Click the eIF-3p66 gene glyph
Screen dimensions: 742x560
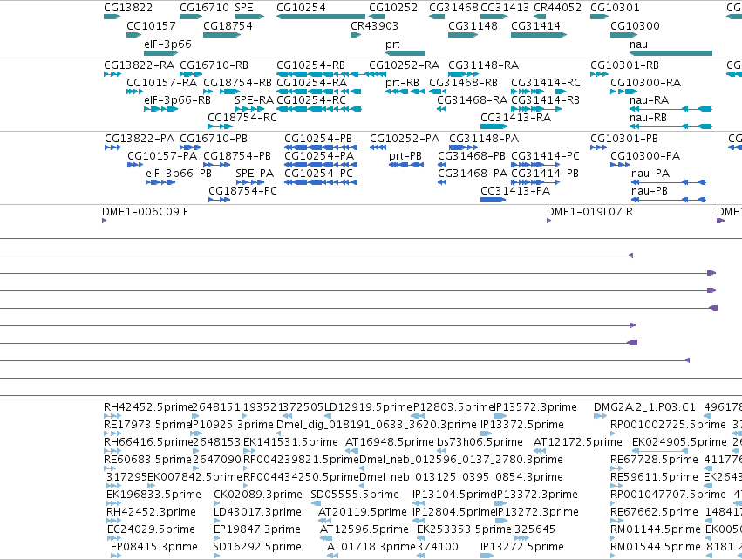[161, 53]
